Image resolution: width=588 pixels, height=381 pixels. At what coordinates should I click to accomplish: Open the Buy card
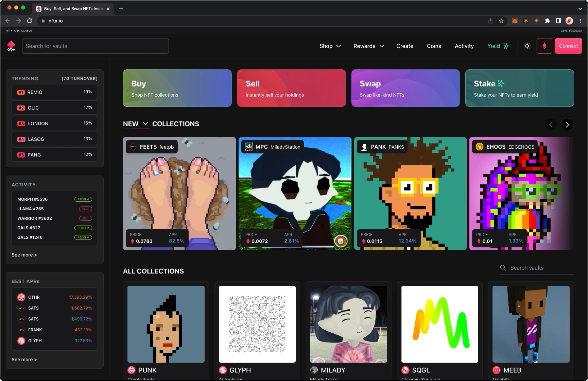[177, 88]
